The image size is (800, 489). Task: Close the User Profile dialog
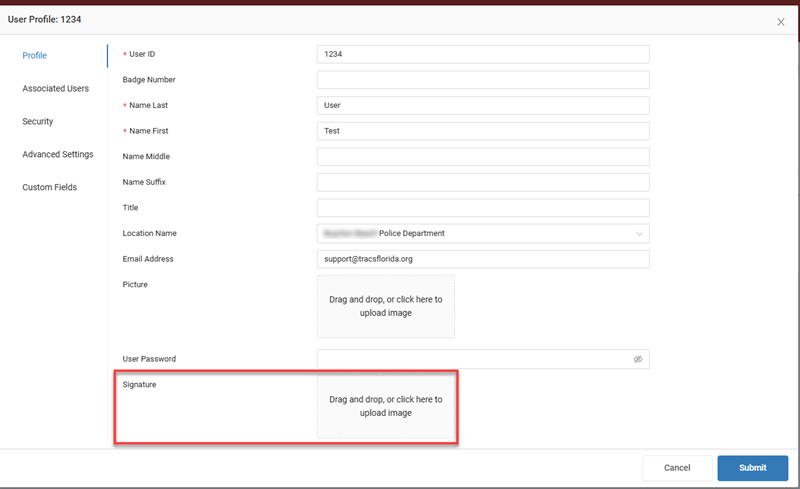pos(781,22)
